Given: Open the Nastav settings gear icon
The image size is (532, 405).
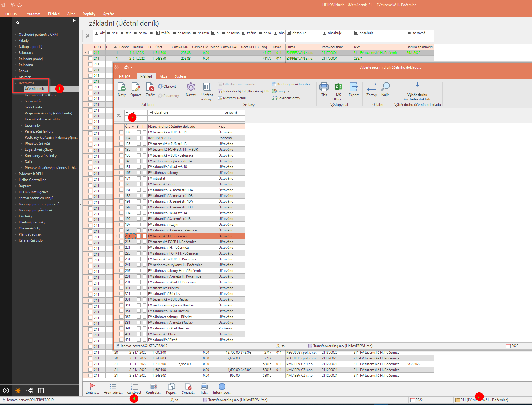Looking at the screenshot, I should [191, 87].
